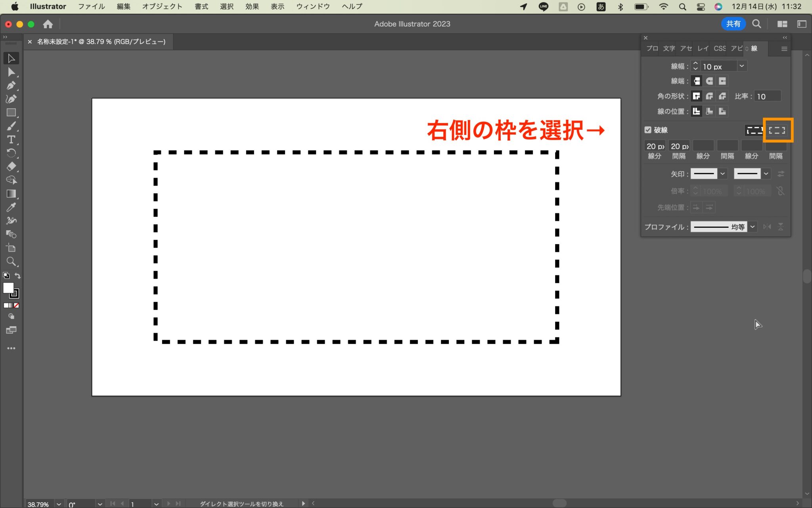This screenshot has width=812, height=508.
Task: Click the first 線分 dash field
Action: [x=655, y=146]
